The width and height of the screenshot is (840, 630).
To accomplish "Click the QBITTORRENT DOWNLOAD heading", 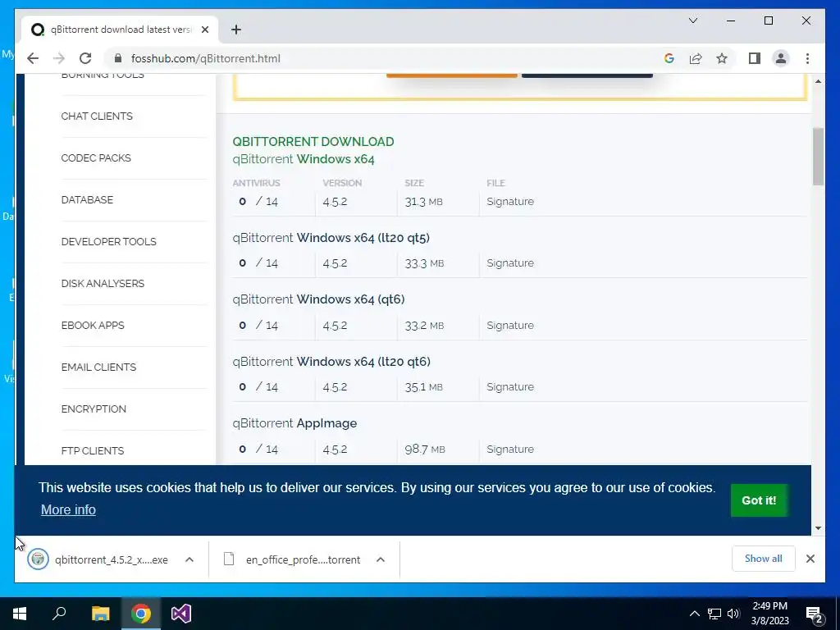I will point(313,141).
